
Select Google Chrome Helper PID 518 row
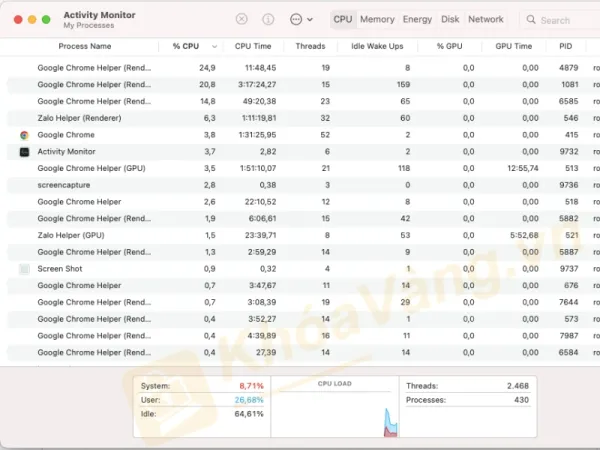click(x=303, y=202)
